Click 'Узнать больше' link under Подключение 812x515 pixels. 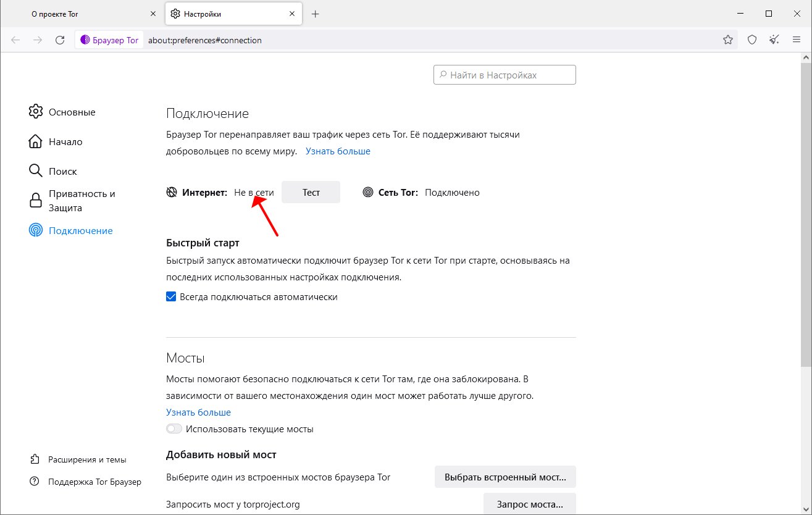point(338,151)
